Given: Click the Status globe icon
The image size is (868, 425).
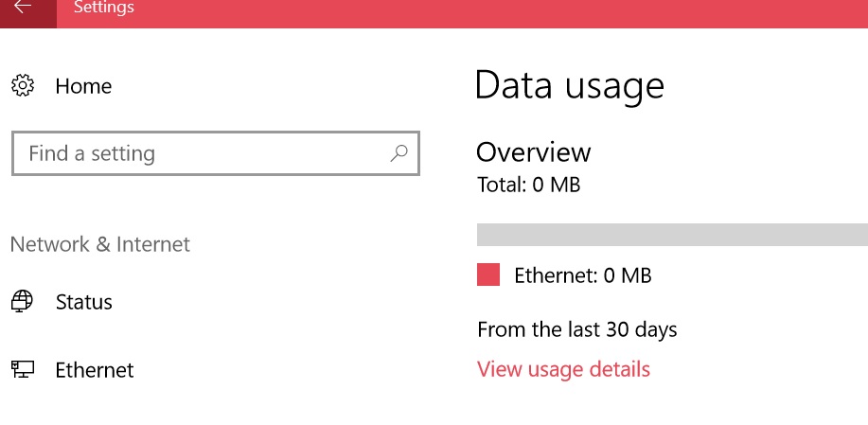Looking at the screenshot, I should tap(22, 302).
